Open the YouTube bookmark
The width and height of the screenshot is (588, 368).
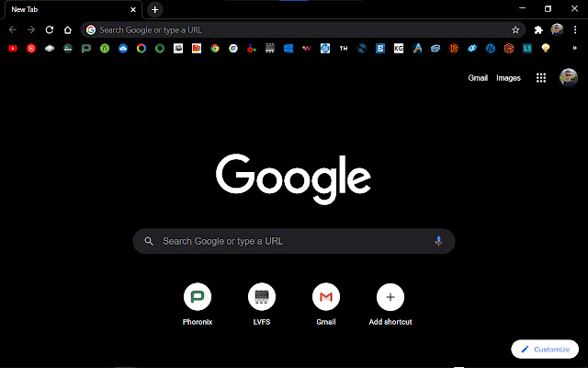[x=13, y=49]
